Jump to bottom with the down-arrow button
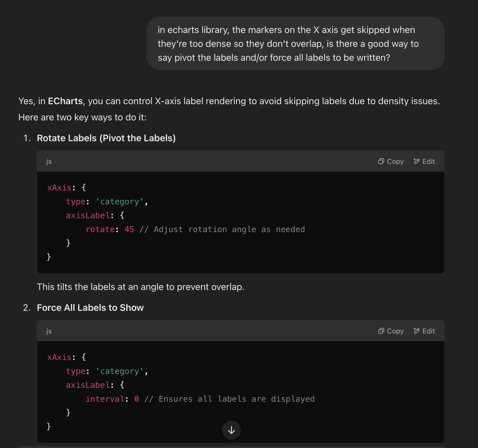The image size is (478, 448). coord(231,430)
